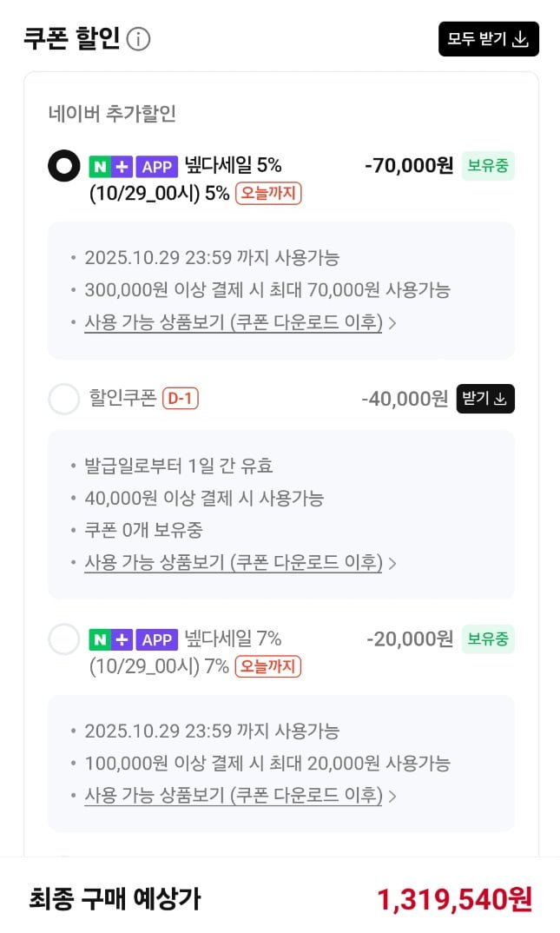Click the green N badge on 5% coupon

pyautogui.click(x=100, y=166)
